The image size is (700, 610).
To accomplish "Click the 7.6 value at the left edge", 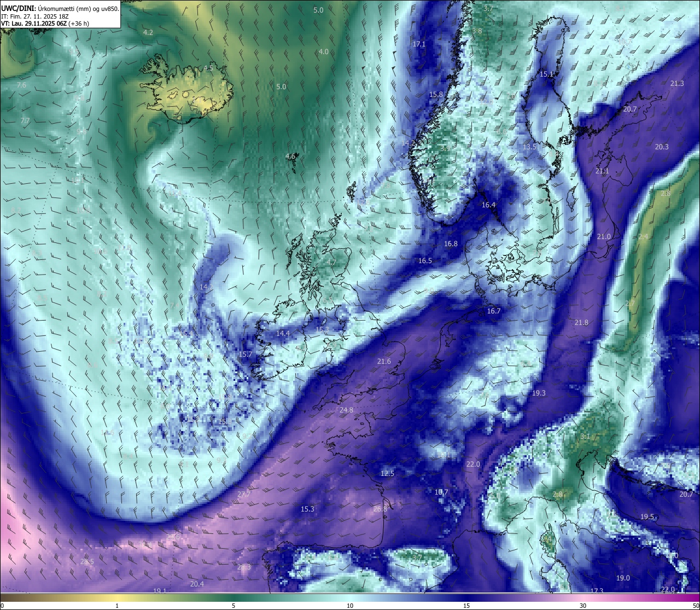I will coord(21,85).
